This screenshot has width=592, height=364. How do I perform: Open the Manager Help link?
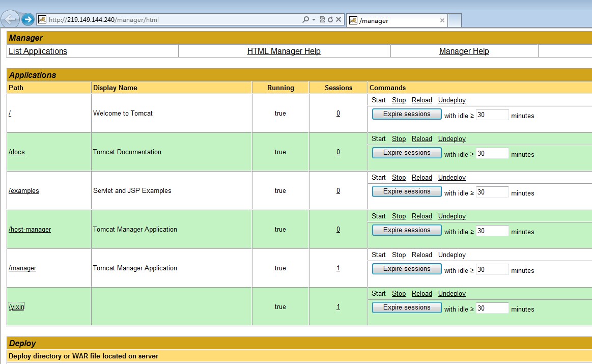pyautogui.click(x=464, y=51)
